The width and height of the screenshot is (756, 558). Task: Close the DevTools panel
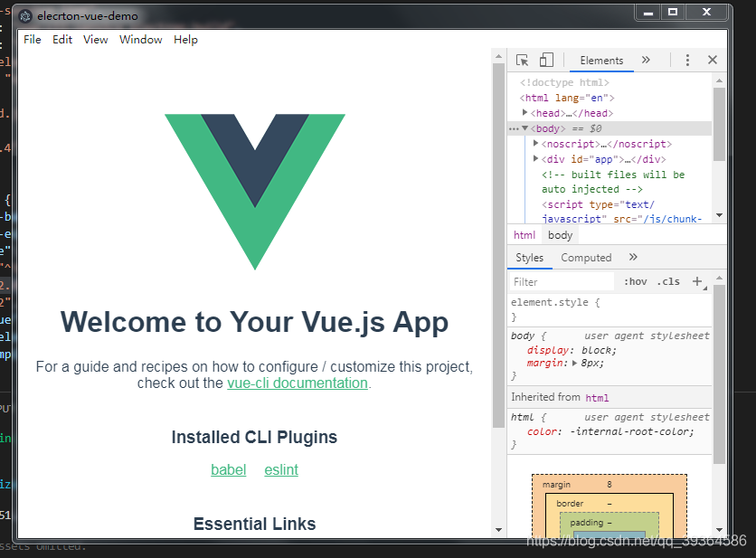(713, 60)
